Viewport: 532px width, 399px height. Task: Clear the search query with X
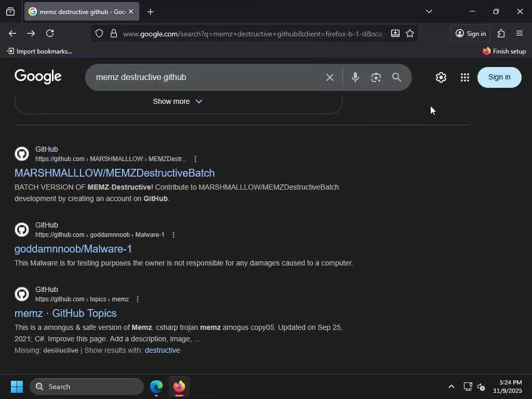(x=330, y=77)
